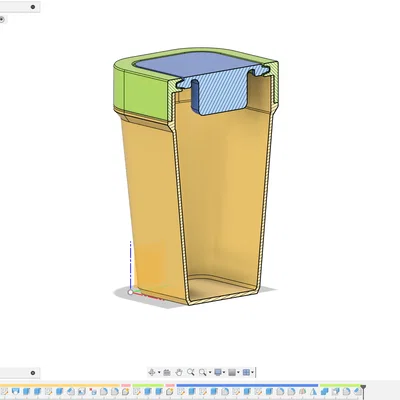Select the Orbit tool in navigation bar
This screenshot has height=400, width=400.
(x=152, y=372)
